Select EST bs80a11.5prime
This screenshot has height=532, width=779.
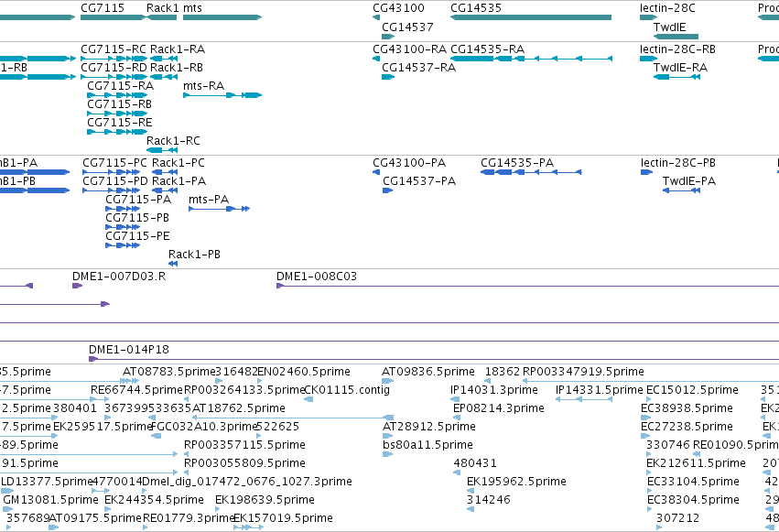click(427, 445)
